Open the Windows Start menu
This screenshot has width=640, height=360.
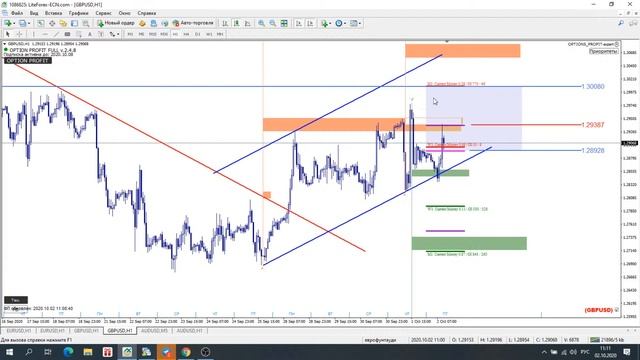coord(9,352)
